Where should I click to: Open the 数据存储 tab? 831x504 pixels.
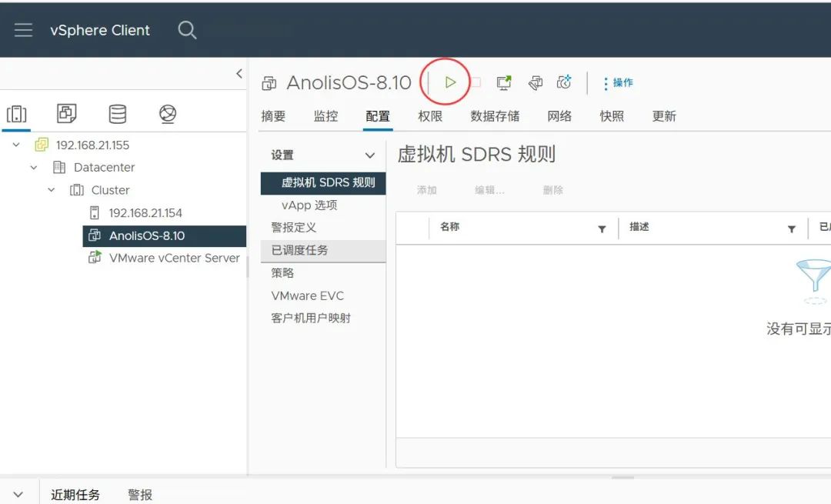tap(495, 116)
